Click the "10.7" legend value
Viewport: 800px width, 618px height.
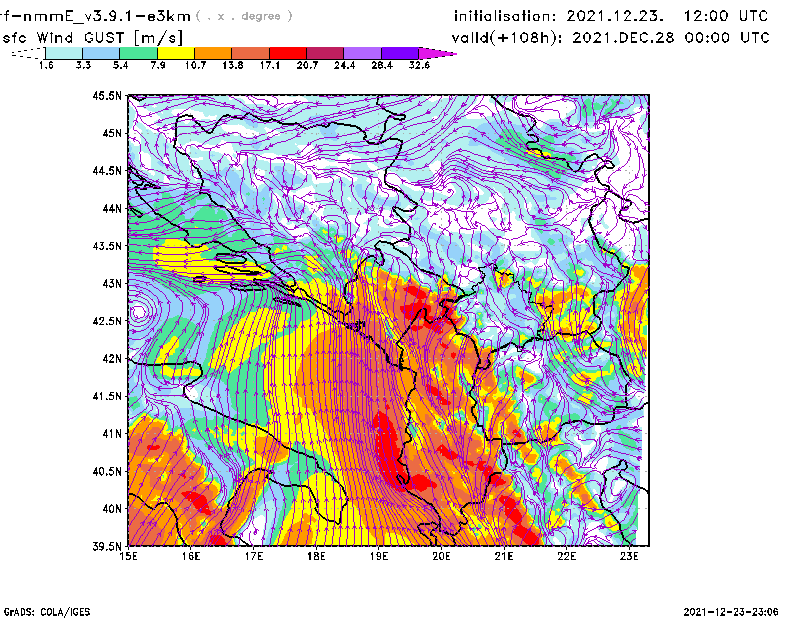tap(195, 65)
